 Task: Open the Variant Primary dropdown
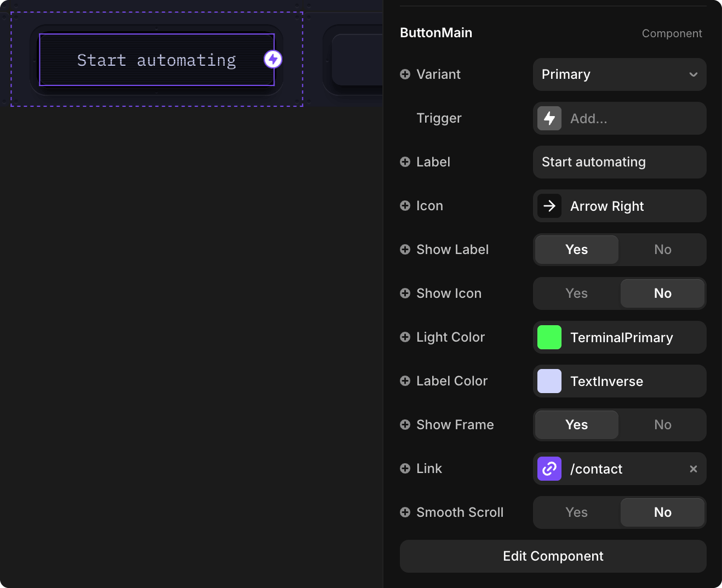pos(620,74)
